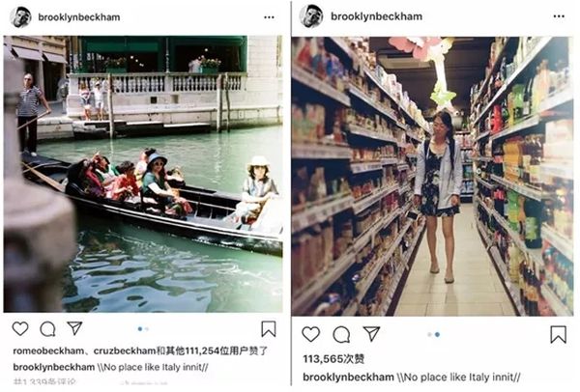This screenshot has height=392, width=580.
Task: Select the gondola canal photo
Action: point(143,174)
